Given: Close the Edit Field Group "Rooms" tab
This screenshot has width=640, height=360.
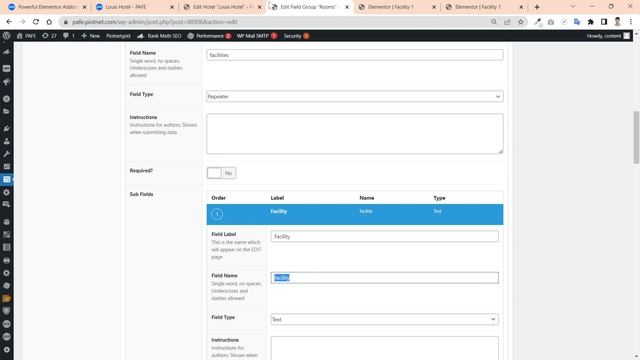Looking at the screenshot, I should 347,7.
